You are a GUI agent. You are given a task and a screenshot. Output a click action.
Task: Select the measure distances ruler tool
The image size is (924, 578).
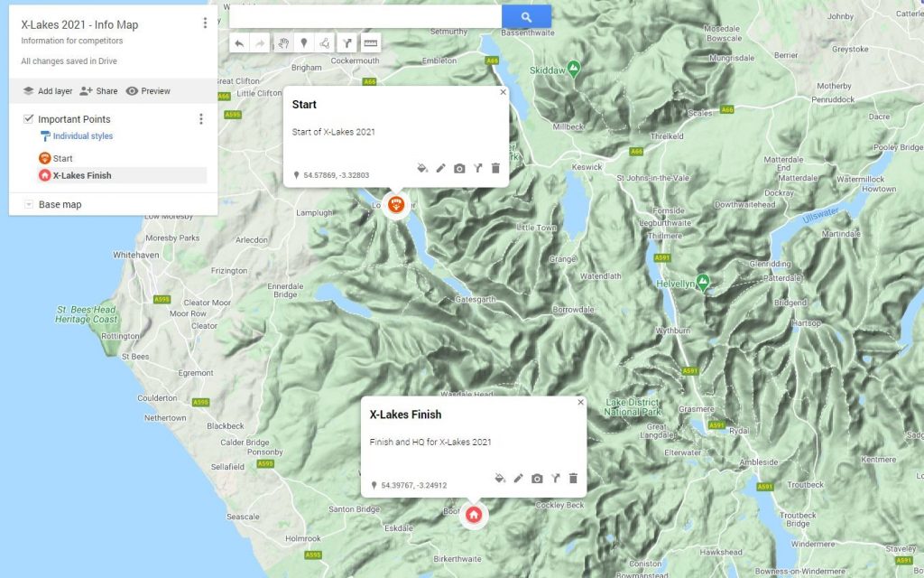point(370,43)
